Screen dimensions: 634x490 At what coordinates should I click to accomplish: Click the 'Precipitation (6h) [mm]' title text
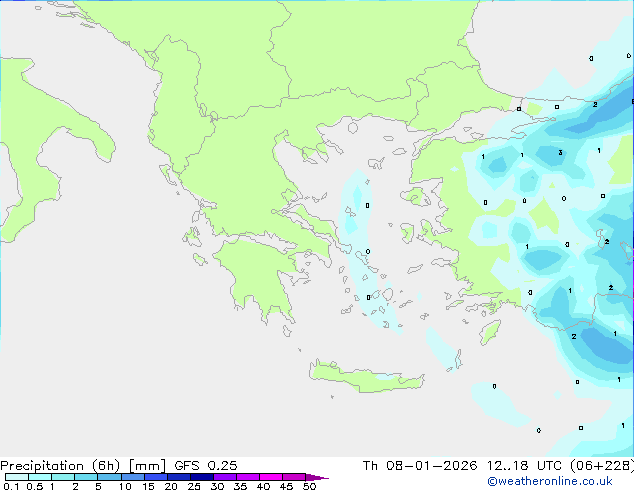pyautogui.click(x=83, y=466)
